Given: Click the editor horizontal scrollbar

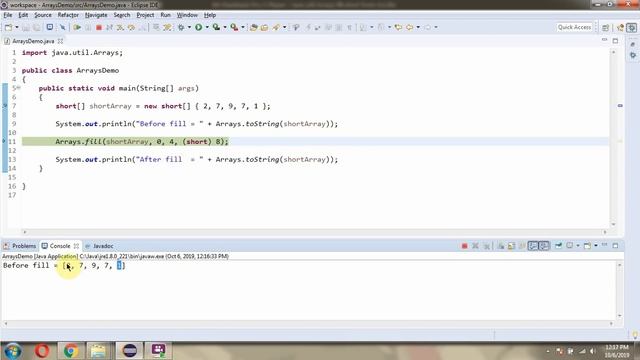Looking at the screenshot, I should point(314,232).
